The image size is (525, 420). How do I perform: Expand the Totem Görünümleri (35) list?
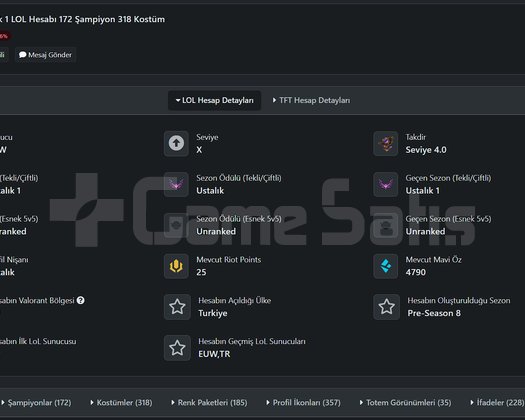coord(405,403)
